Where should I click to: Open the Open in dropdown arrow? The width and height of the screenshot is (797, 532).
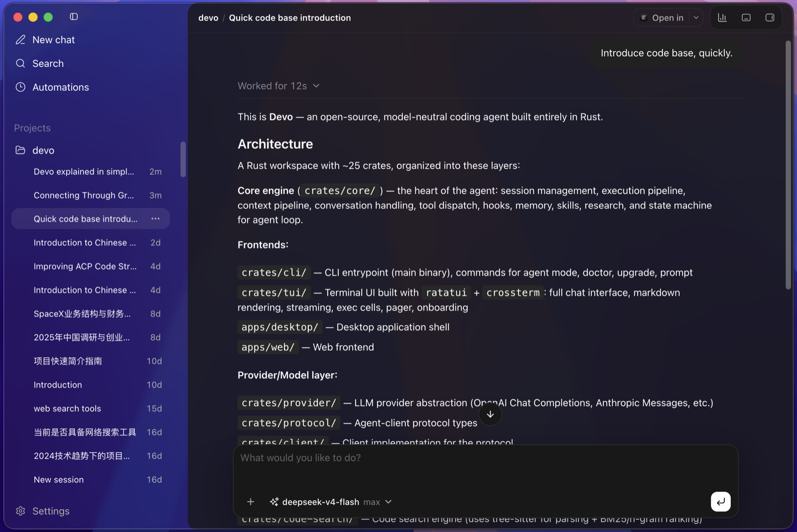(696, 18)
